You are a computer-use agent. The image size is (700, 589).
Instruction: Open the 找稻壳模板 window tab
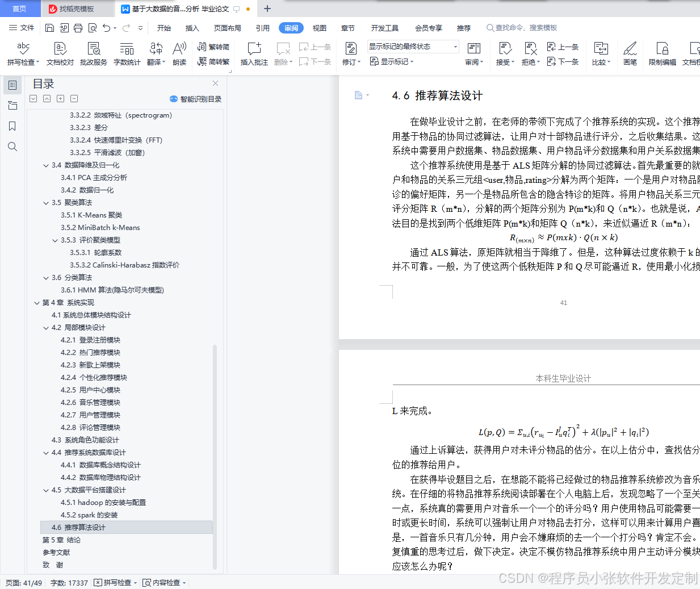coord(77,9)
